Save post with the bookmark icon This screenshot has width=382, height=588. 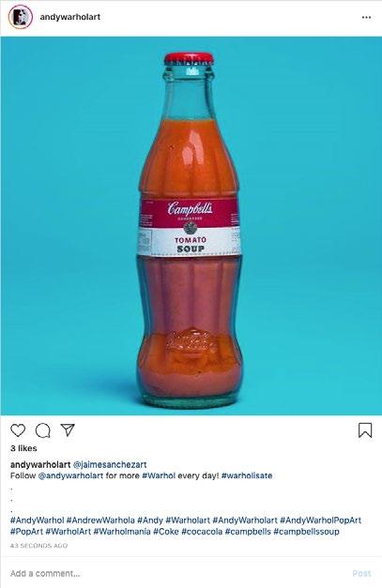pyautogui.click(x=365, y=430)
